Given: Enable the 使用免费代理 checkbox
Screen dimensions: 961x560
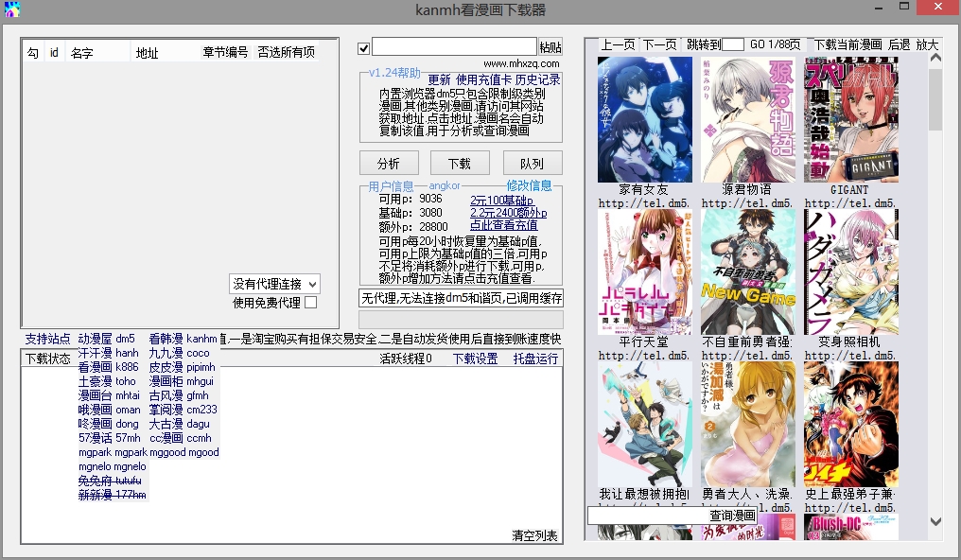Looking at the screenshot, I should pyautogui.click(x=311, y=302).
